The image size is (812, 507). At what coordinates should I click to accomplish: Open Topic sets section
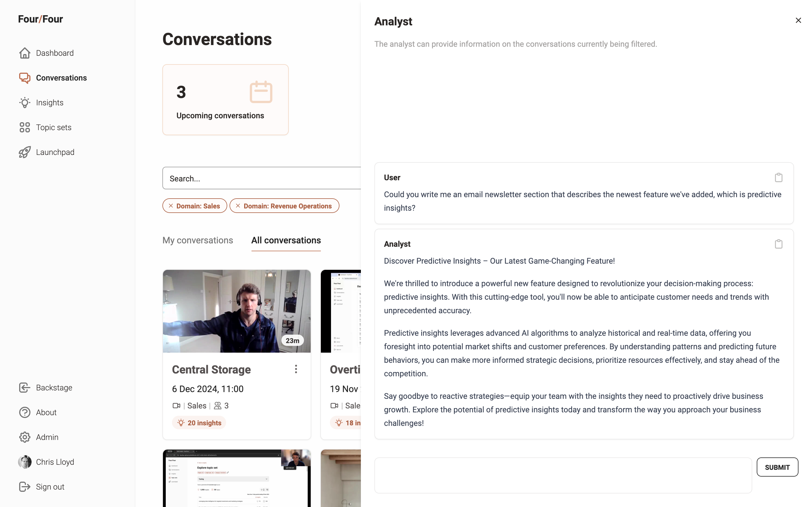(x=54, y=127)
